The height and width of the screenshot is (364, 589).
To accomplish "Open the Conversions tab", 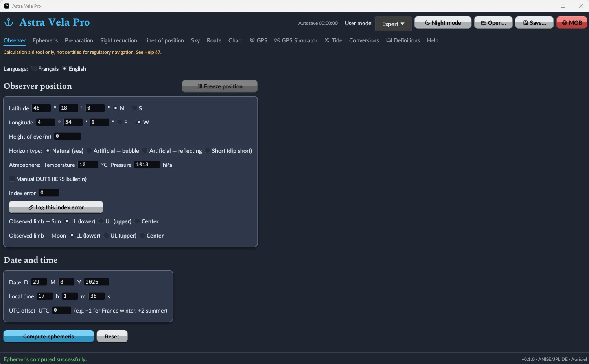I will [x=364, y=40].
